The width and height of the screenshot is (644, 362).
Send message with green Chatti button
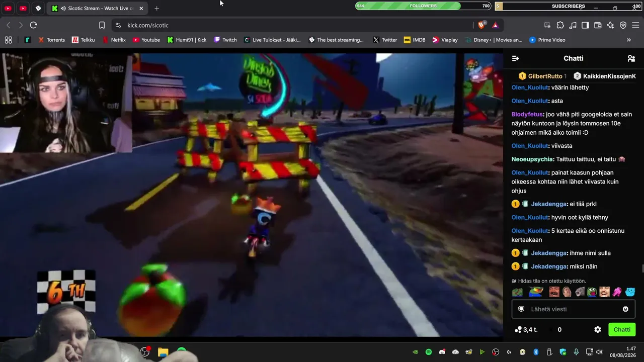[622, 330]
